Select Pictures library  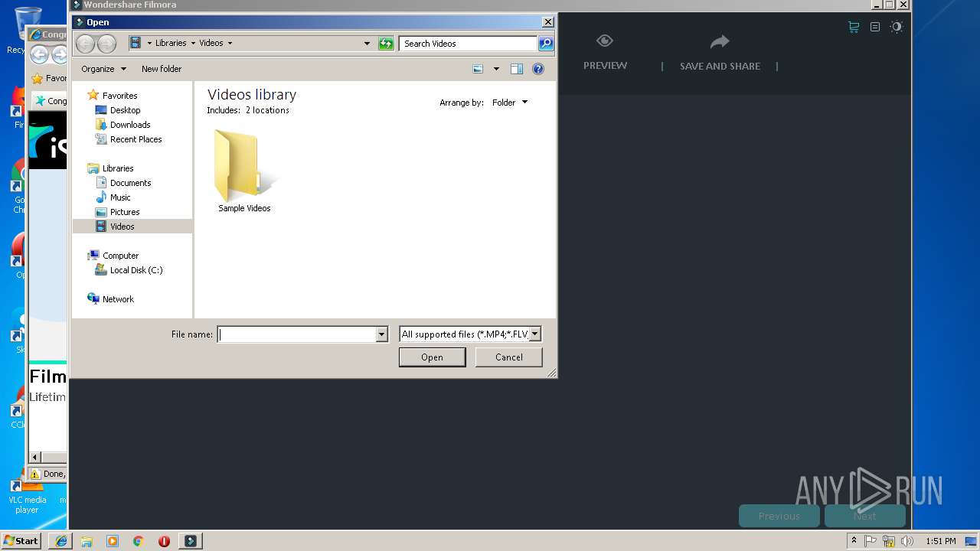click(125, 212)
